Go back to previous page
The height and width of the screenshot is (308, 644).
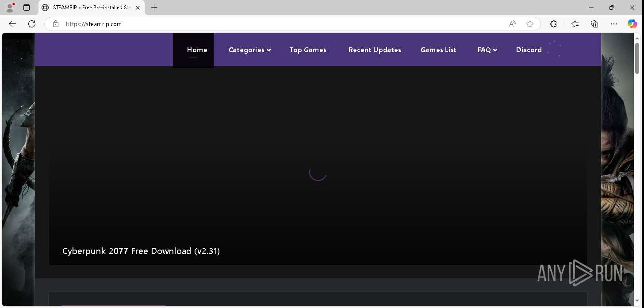click(12, 24)
